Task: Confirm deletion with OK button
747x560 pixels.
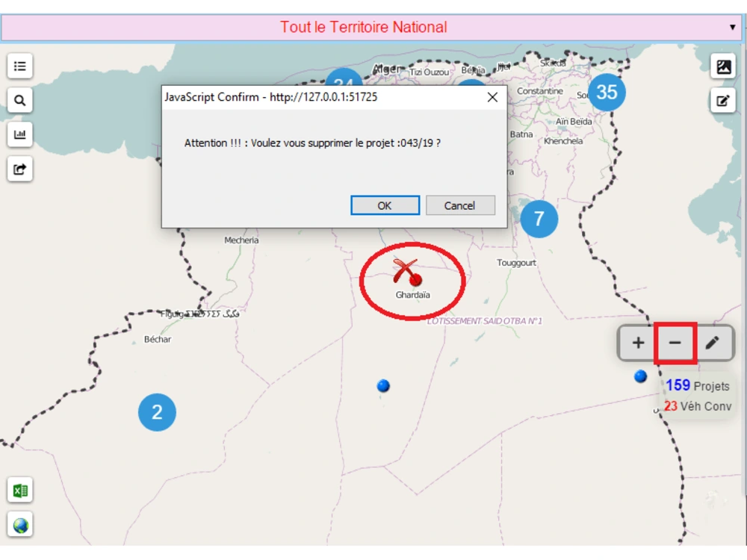Action: (x=385, y=206)
